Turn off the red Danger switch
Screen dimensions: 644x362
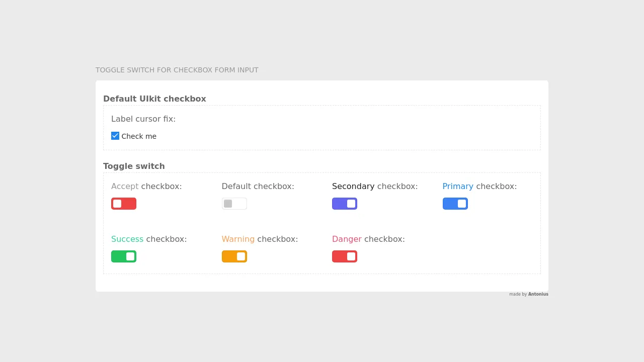(345, 256)
